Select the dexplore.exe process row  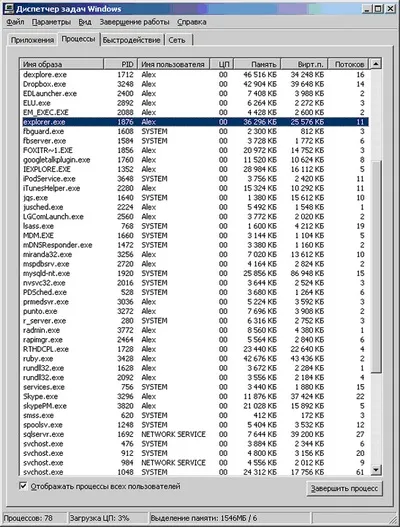coord(194,75)
